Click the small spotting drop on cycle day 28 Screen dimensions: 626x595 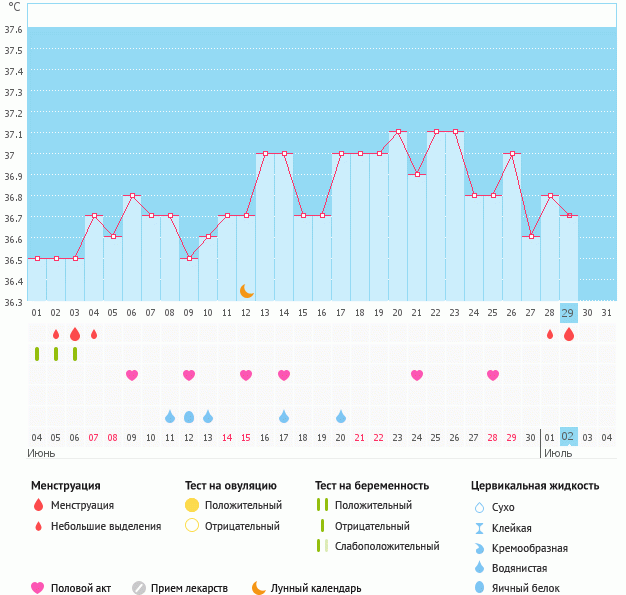point(550,334)
